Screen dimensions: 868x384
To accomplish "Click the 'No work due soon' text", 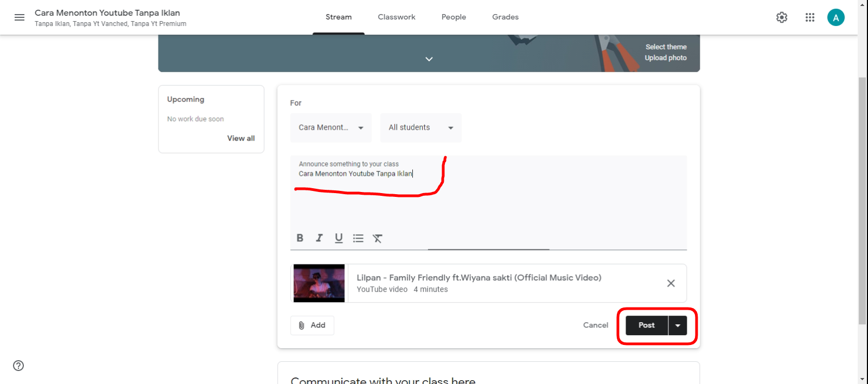I will click(195, 119).
